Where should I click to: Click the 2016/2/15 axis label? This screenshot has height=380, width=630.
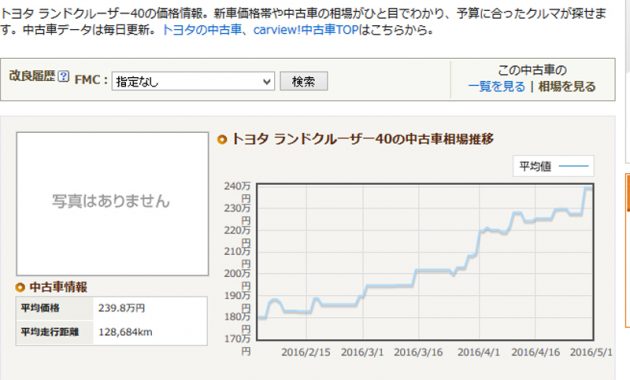point(306,352)
